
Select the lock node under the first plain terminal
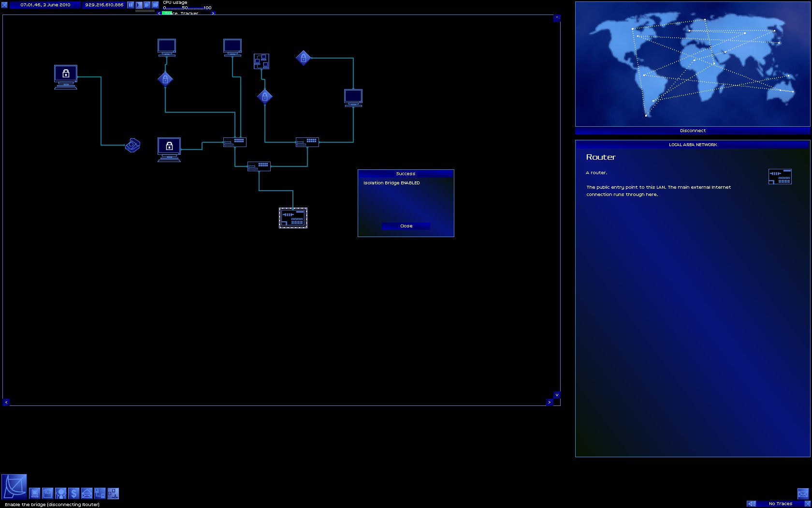[x=165, y=79]
